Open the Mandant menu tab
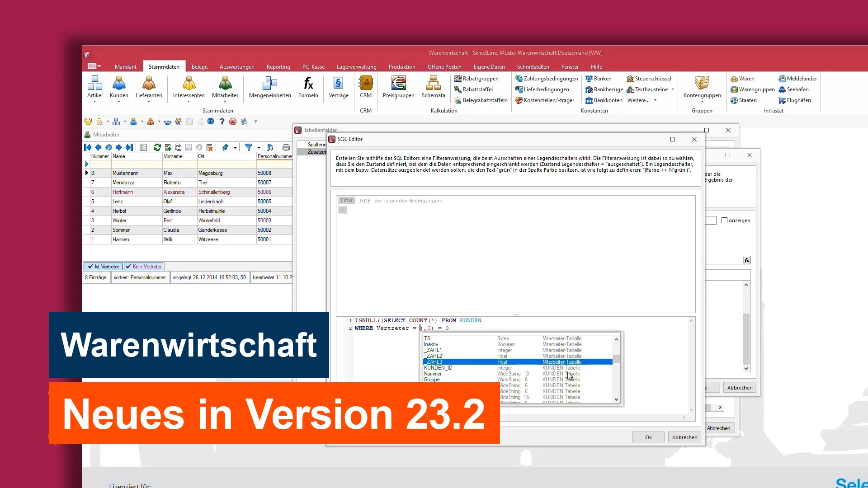The height and width of the screenshot is (488, 868). [125, 67]
